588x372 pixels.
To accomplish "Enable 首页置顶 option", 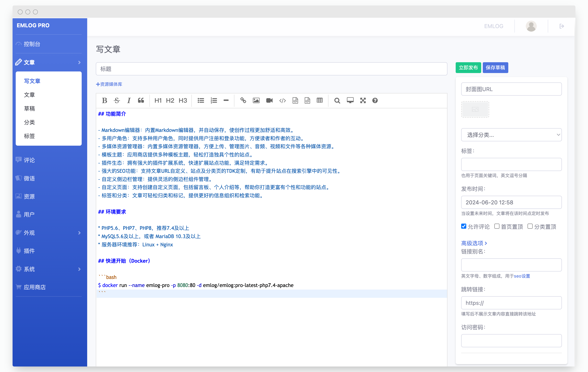I will point(497,226).
